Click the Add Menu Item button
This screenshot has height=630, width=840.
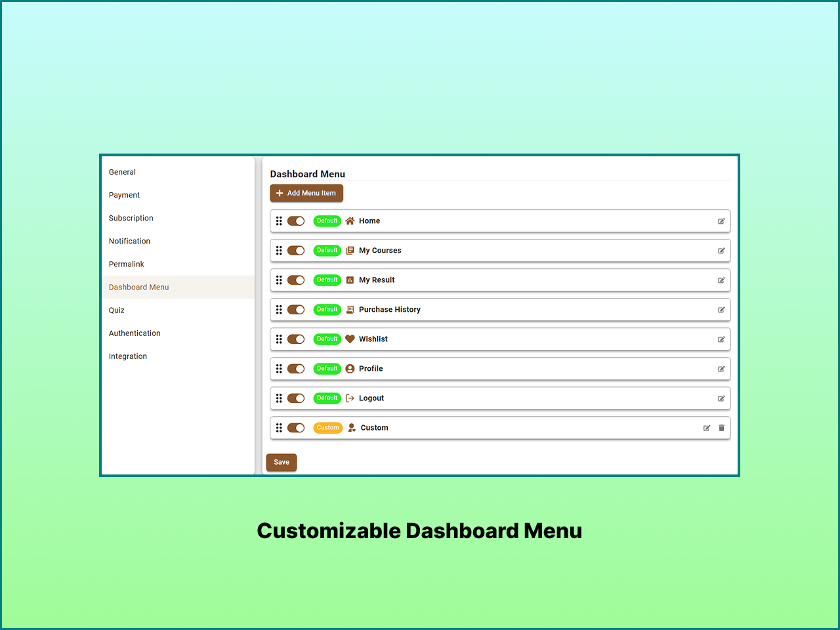click(x=306, y=193)
